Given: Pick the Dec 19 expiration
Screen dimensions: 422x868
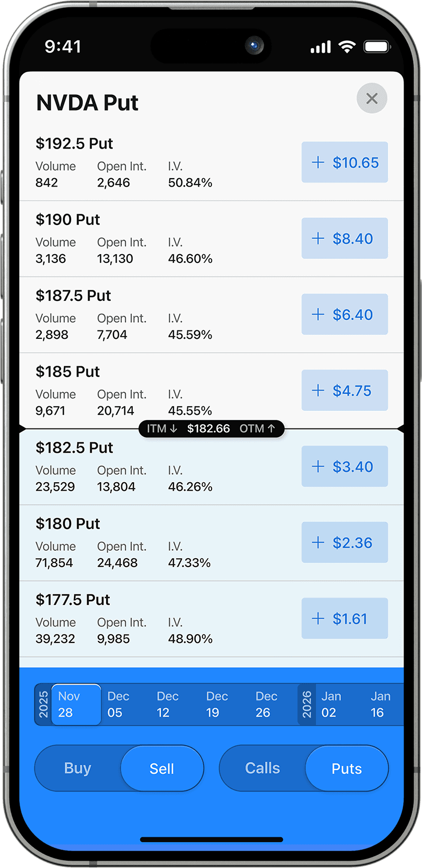Looking at the screenshot, I should 216,705.
